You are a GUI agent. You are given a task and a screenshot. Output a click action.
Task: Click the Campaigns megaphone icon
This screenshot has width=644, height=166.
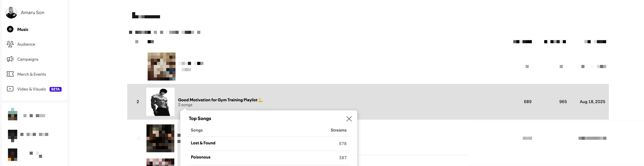pos(10,59)
